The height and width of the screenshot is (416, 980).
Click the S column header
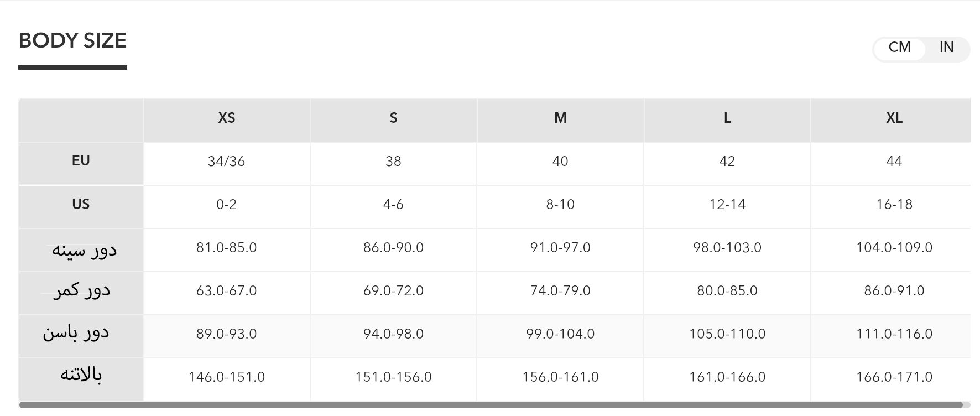pyautogui.click(x=393, y=118)
